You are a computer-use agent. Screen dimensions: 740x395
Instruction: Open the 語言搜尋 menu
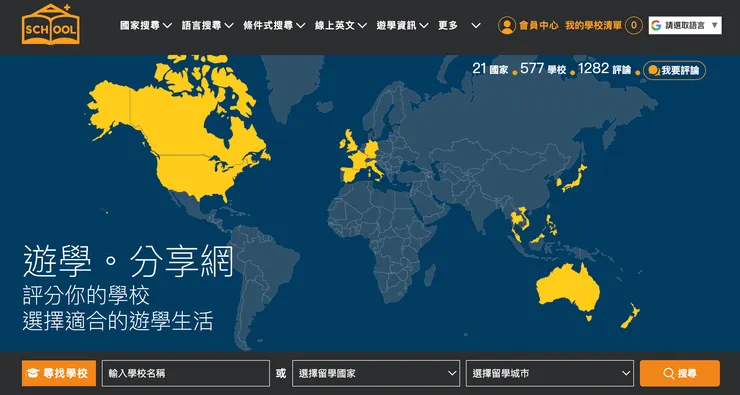208,25
